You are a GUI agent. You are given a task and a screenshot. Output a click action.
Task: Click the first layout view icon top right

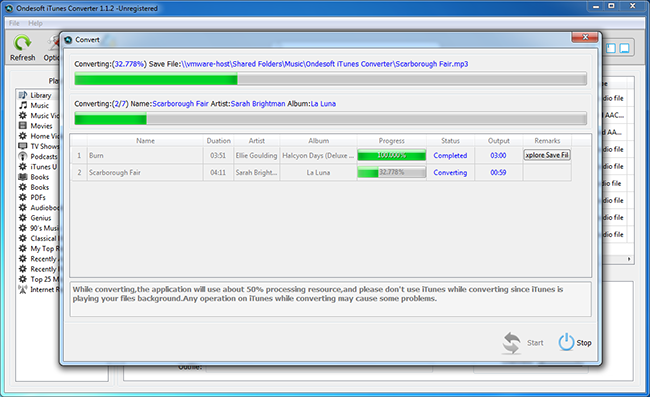click(x=611, y=48)
